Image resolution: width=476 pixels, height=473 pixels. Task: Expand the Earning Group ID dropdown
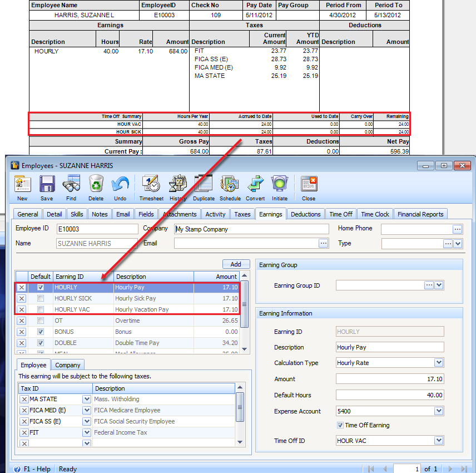pos(439,285)
